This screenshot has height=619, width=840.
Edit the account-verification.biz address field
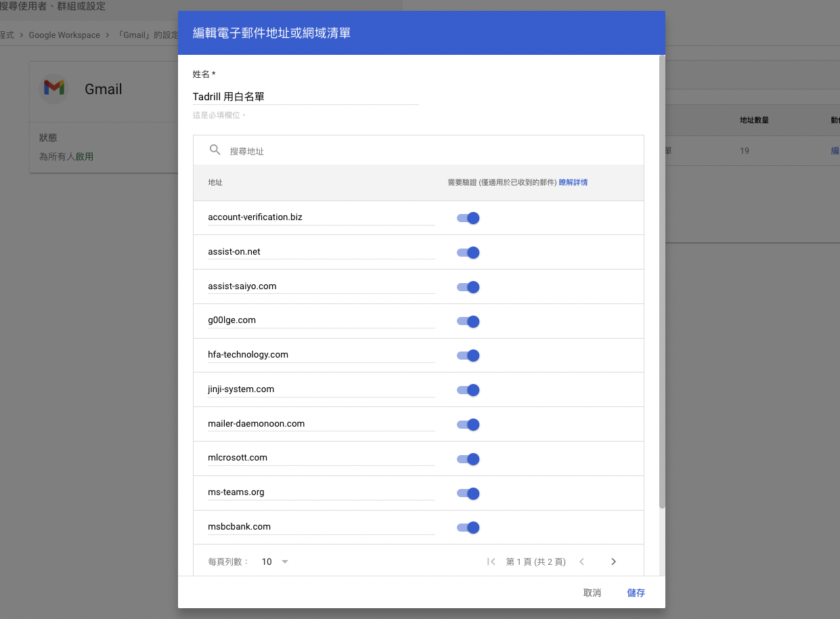[x=322, y=217]
